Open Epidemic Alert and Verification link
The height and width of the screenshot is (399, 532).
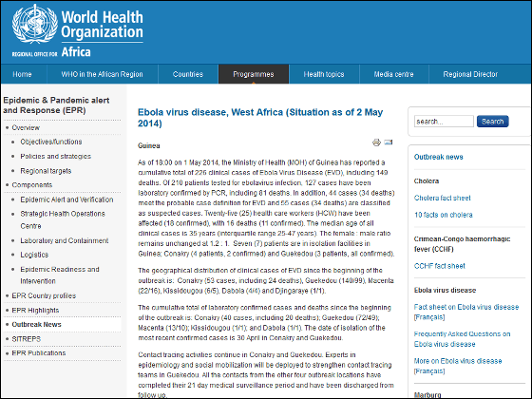[x=66, y=199]
